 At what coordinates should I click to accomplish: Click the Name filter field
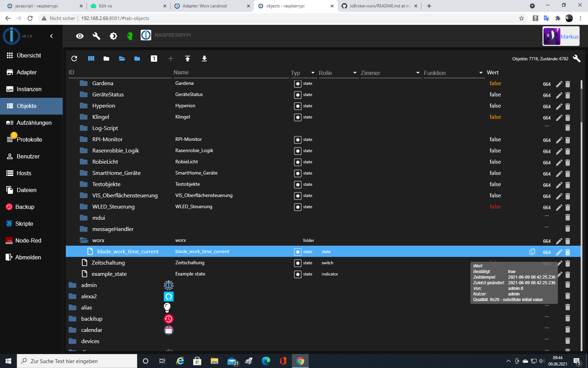[x=231, y=73]
